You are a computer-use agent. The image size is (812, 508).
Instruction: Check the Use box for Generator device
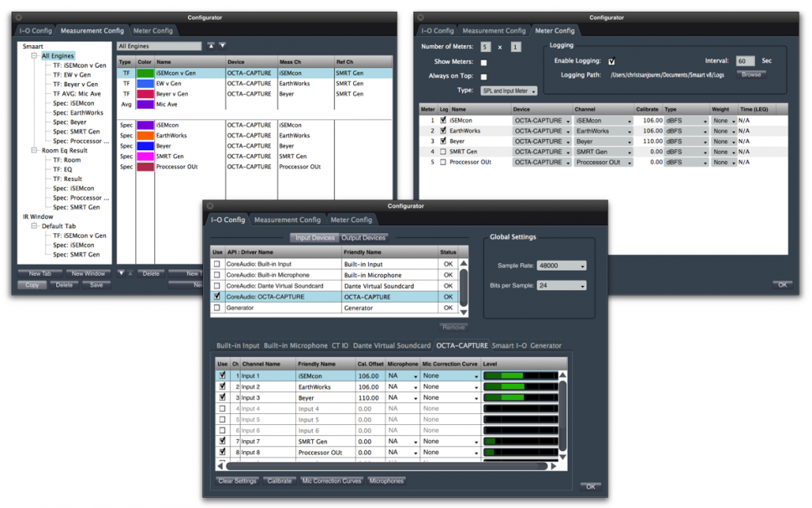tap(217, 308)
